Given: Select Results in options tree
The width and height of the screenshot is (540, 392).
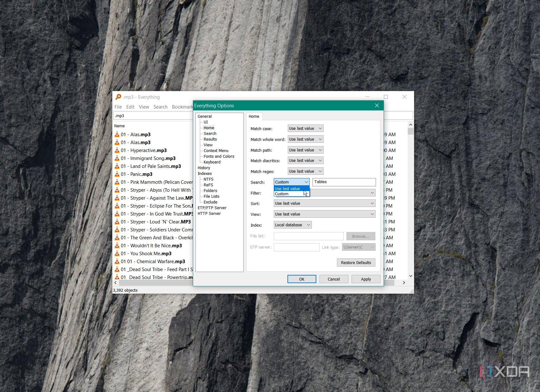Looking at the screenshot, I should [210, 139].
